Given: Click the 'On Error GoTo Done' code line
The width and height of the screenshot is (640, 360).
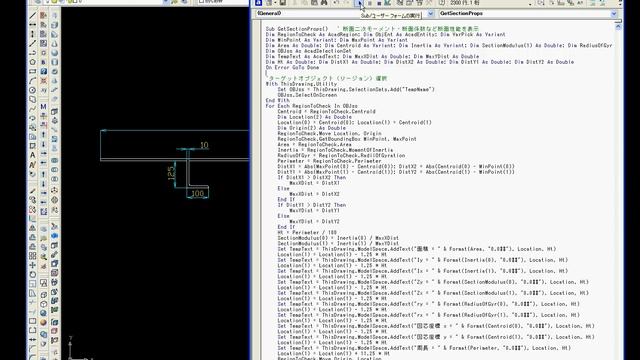Looking at the screenshot, I should 292,67.
